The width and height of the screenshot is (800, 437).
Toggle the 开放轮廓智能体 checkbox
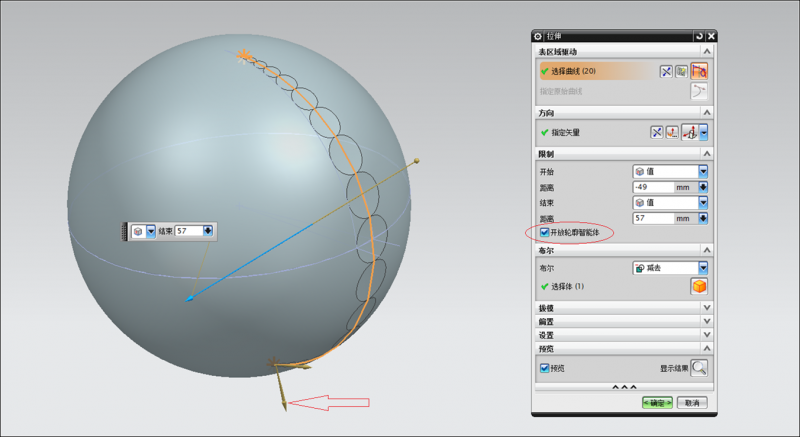point(545,232)
